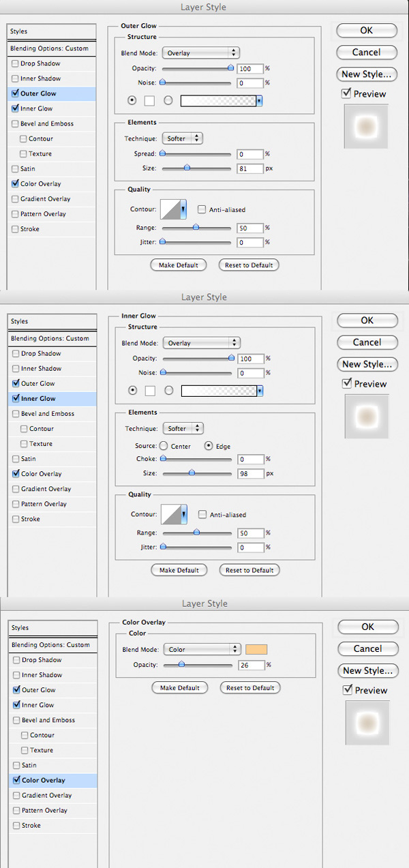Click the Opacity field showing 26 in Color Overlay

252,665
